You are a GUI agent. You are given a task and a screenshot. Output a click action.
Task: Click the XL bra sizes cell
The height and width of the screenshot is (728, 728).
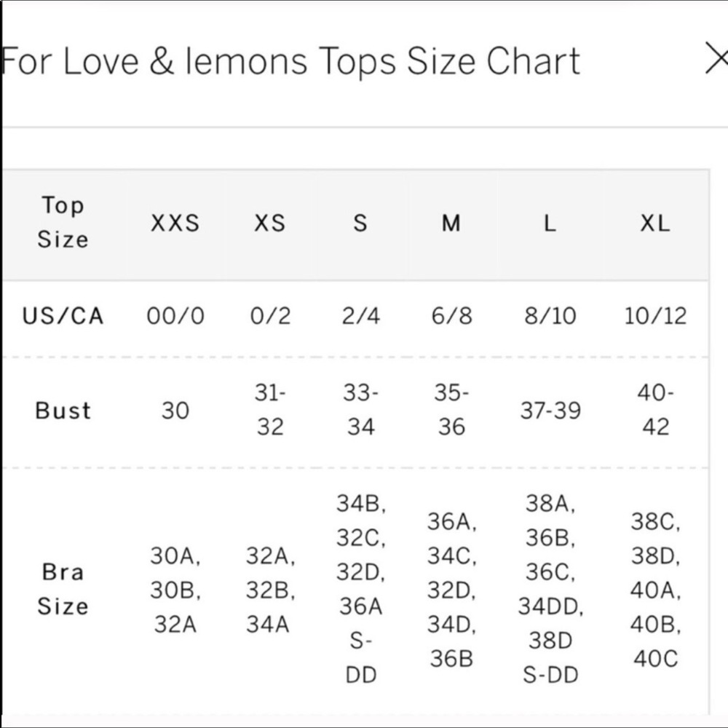[655, 590]
